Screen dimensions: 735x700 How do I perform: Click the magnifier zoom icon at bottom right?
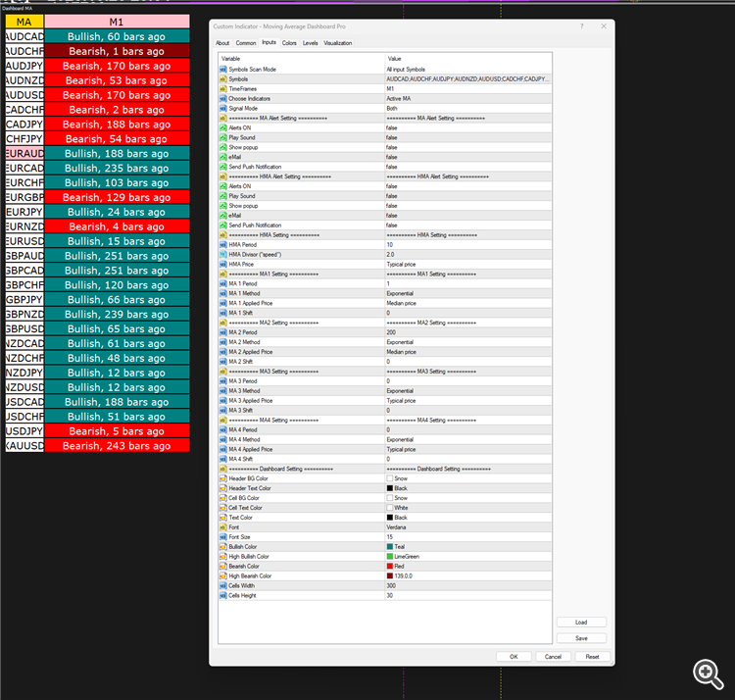click(708, 675)
